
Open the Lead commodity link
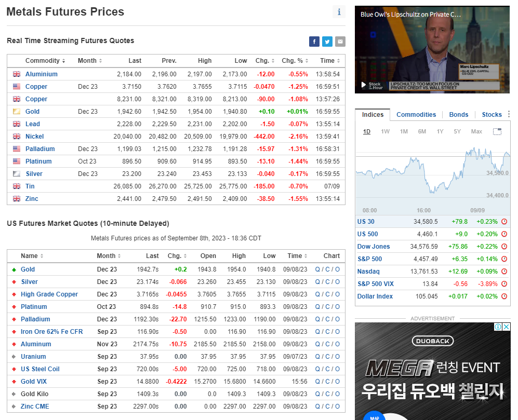click(x=32, y=124)
